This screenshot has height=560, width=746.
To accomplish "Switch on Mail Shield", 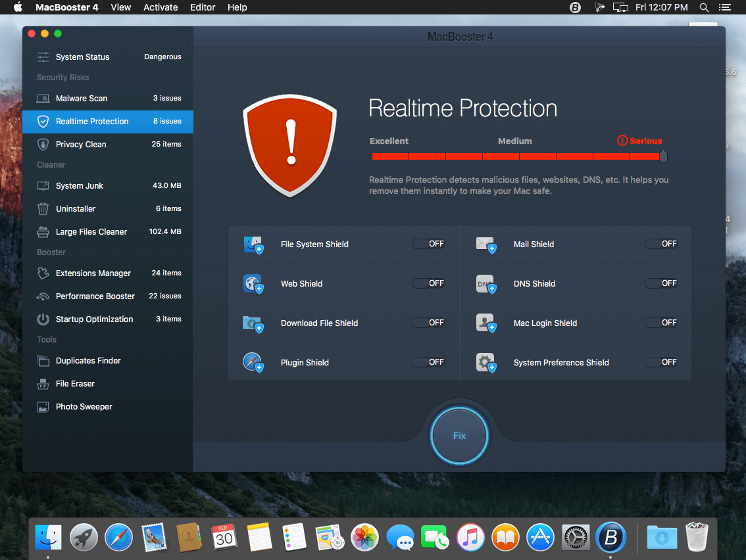I will coord(661,244).
